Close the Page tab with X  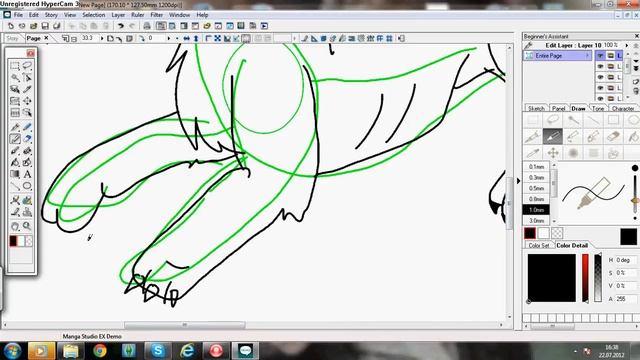pyautogui.click(x=46, y=38)
